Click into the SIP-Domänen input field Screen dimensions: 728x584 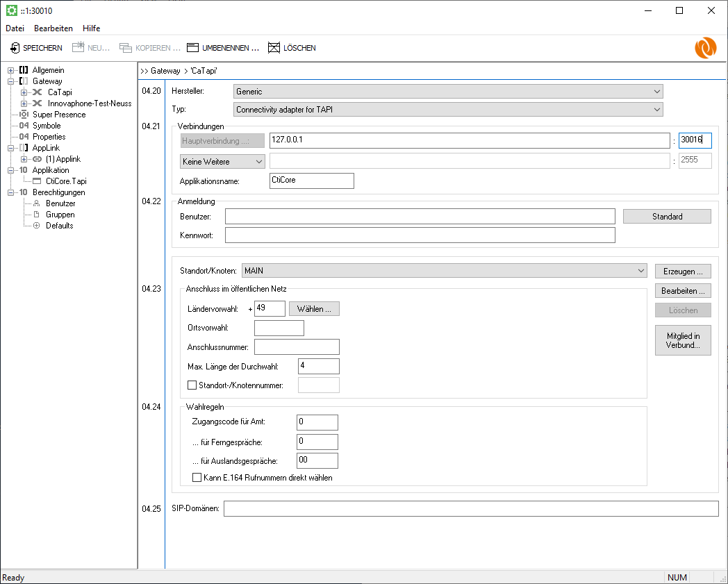click(470, 509)
